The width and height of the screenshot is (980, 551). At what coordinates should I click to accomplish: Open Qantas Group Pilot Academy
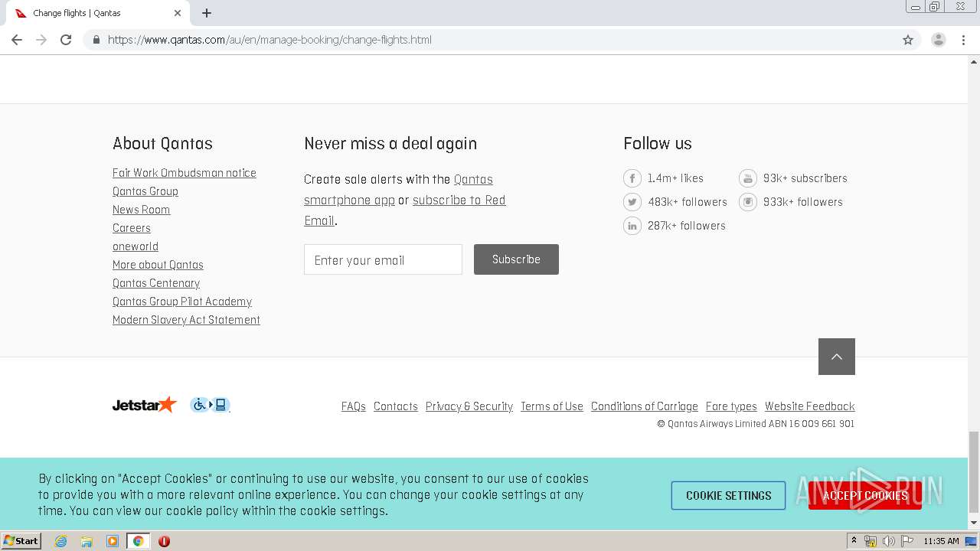[182, 302]
